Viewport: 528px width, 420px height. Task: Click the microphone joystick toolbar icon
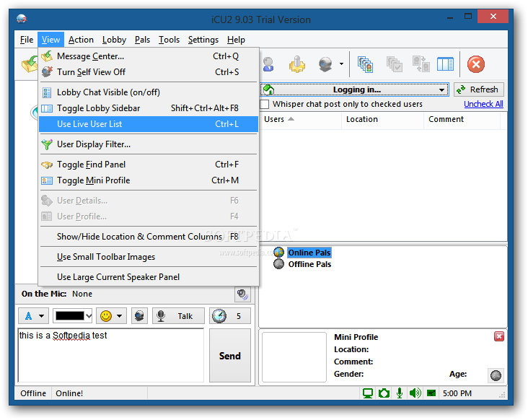click(x=297, y=64)
